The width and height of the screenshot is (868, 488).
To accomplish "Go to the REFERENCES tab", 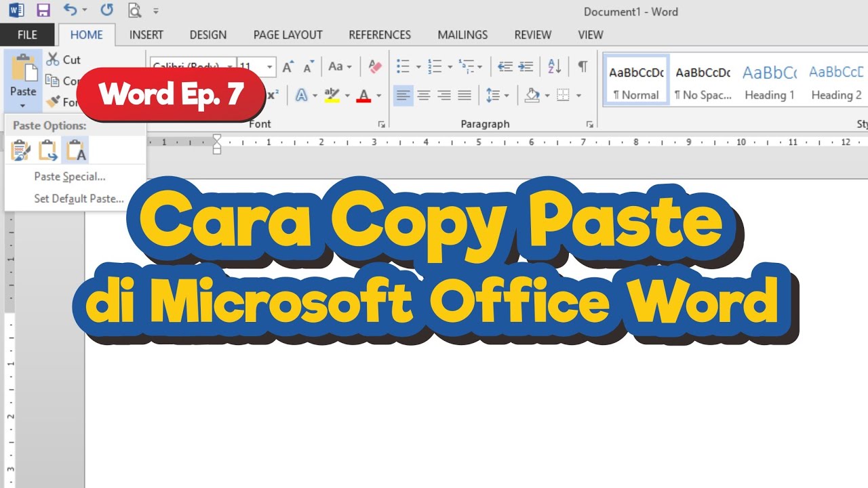I will click(x=380, y=35).
